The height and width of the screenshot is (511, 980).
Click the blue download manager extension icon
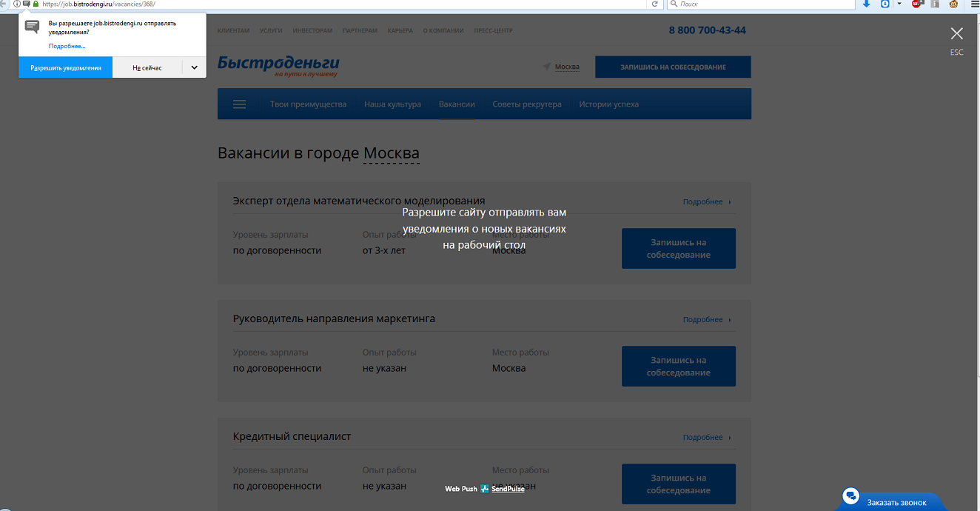pos(885,4)
